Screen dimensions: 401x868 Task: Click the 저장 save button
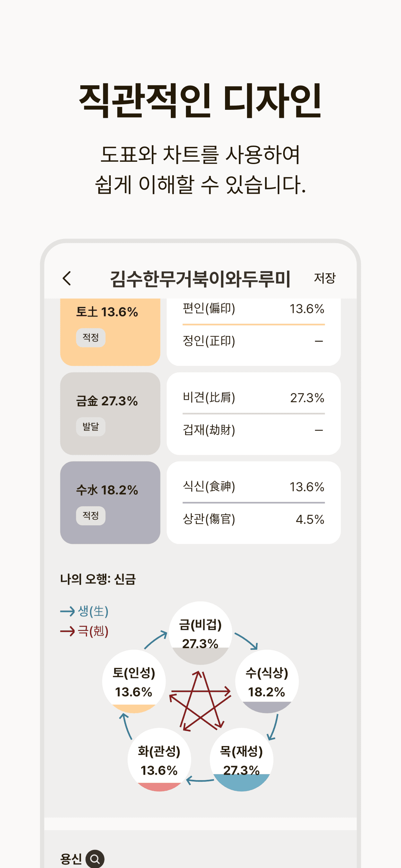click(x=324, y=278)
